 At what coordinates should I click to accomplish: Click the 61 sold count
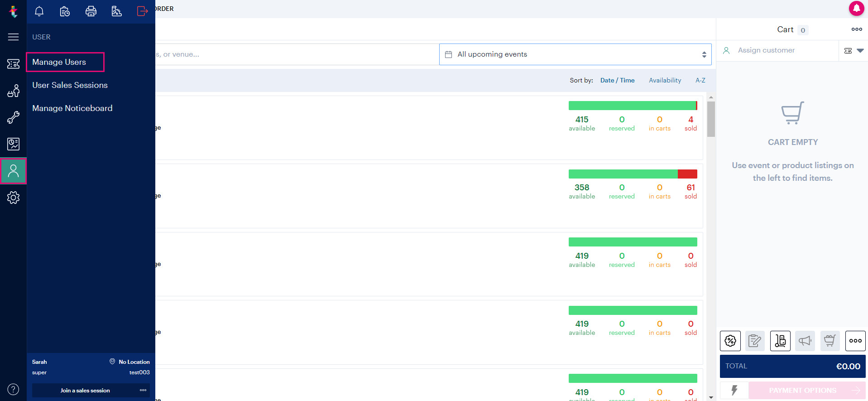[x=691, y=188]
